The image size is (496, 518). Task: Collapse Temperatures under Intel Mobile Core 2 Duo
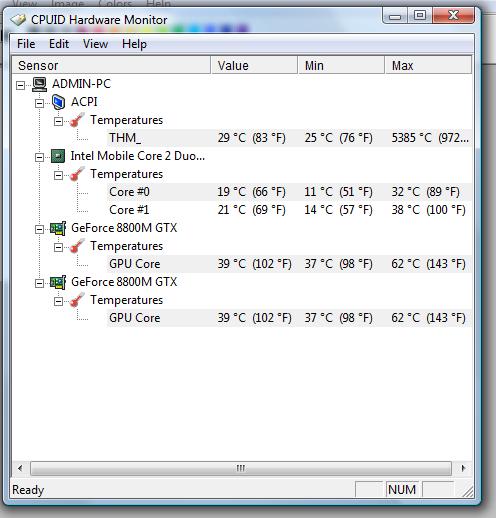[58, 175]
